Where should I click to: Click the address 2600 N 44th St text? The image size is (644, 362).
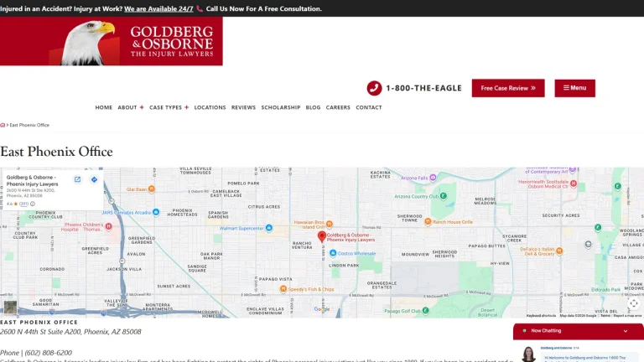(x=70, y=332)
